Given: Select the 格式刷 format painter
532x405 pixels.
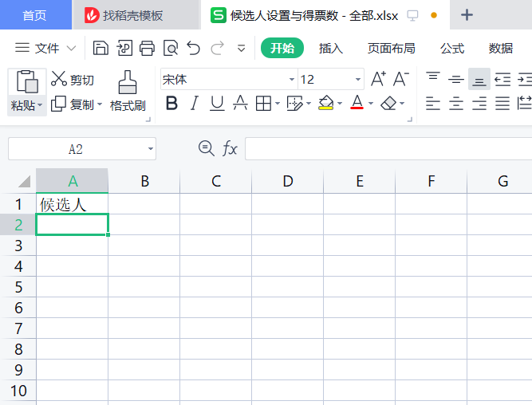Looking at the screenshot, I should tap(128, 92).
